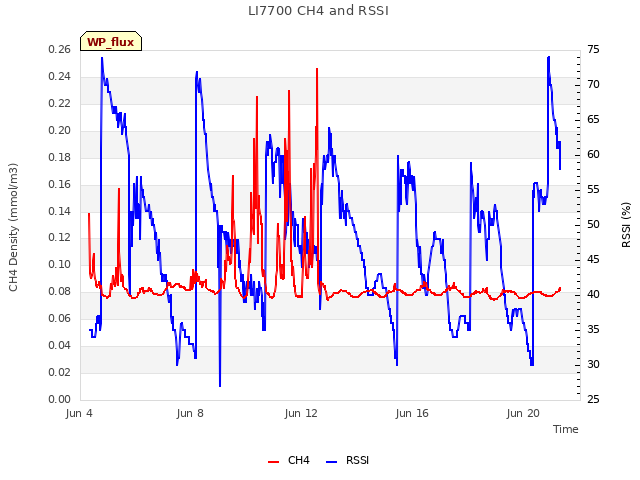This screenshot has height=480, width=640.
Task: Toggle the RSSI legend entry
Action: [347, 460]
